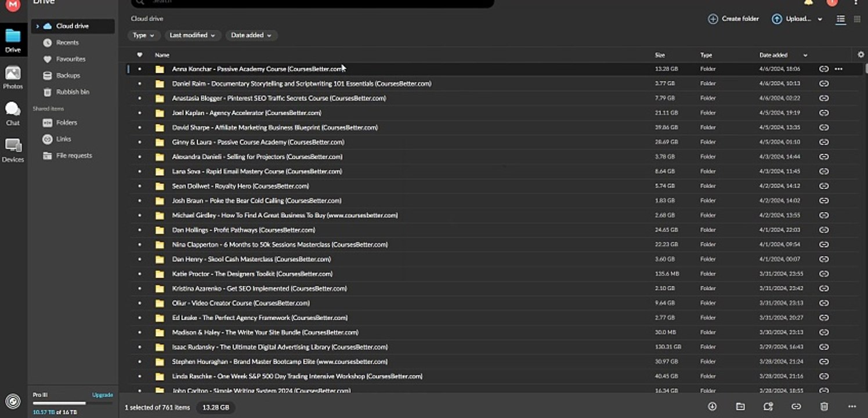Click the folder icon in bottom action bar
Screen dimensions: 868x418
(x=740, y=407)
